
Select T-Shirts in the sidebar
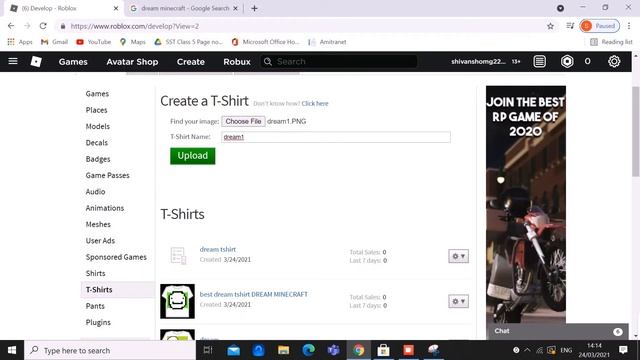pyautogui.click(x=118, y=289)
